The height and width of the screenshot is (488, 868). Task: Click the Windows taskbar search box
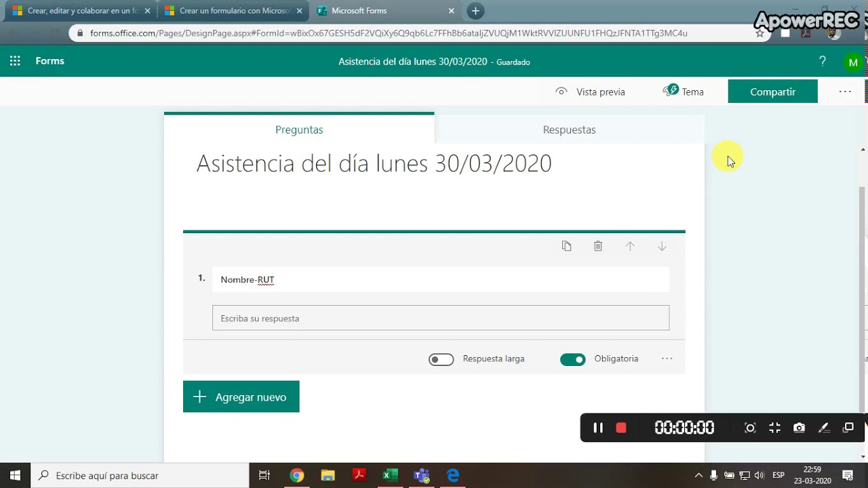click(140, 475)
